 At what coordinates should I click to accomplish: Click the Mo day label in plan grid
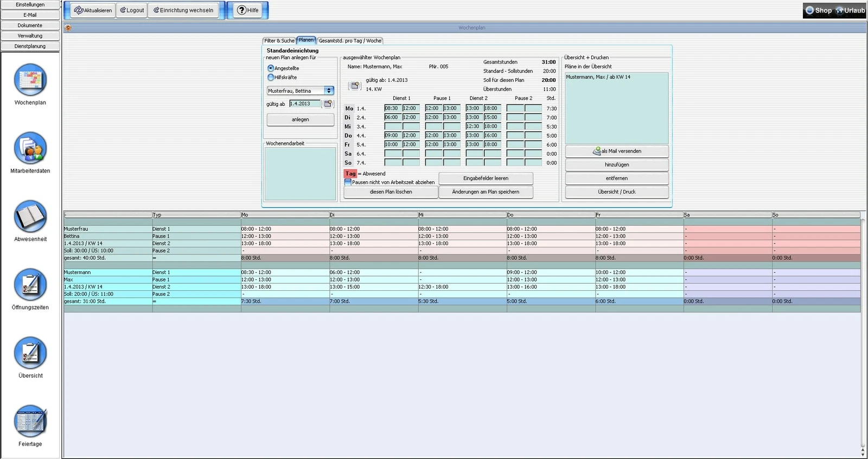pyautogui.click(x=349, y=109)
